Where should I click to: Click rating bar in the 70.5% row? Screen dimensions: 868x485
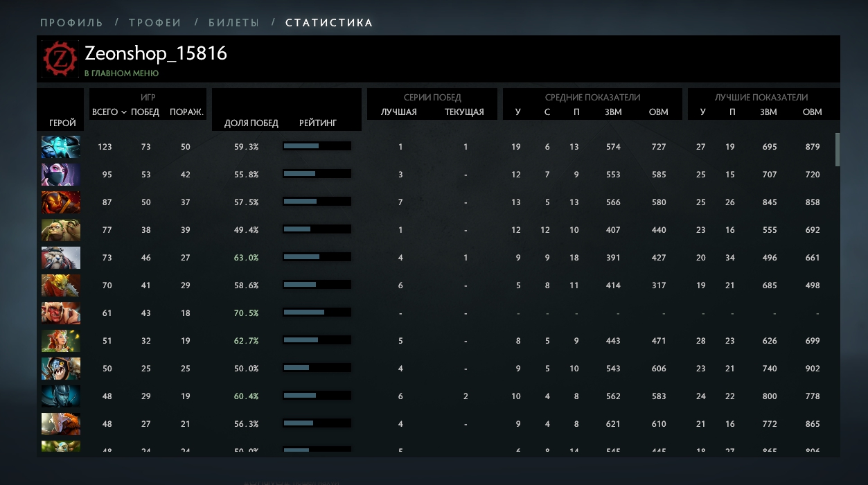point(317,312)
